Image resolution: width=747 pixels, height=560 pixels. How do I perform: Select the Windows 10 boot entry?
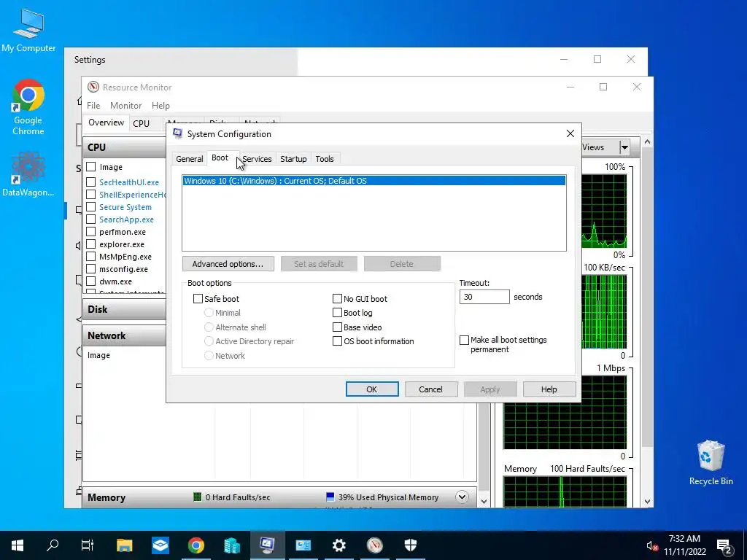(x=374, y=181)
